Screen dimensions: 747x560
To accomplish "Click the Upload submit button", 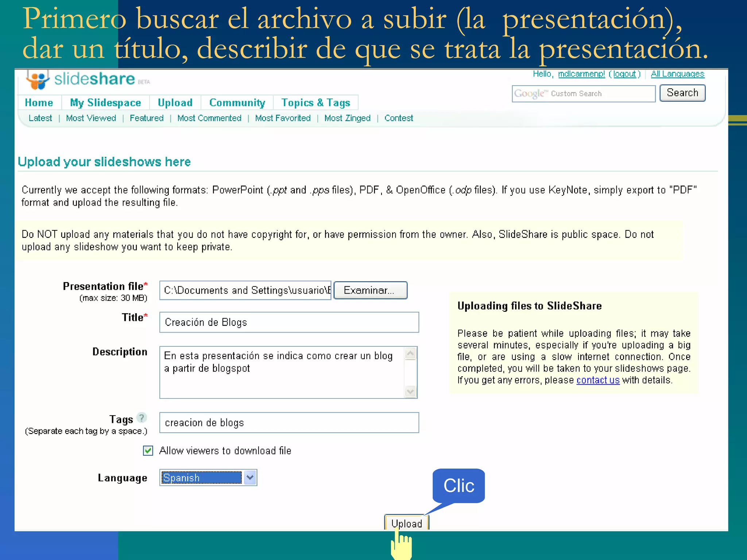I will pyautogui.click(x=407, y=523).
